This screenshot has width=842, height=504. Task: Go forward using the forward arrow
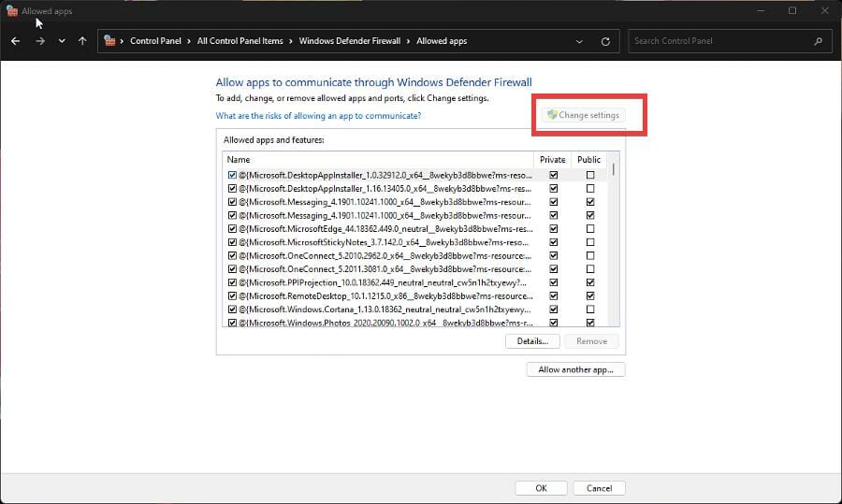click(40, 41)
